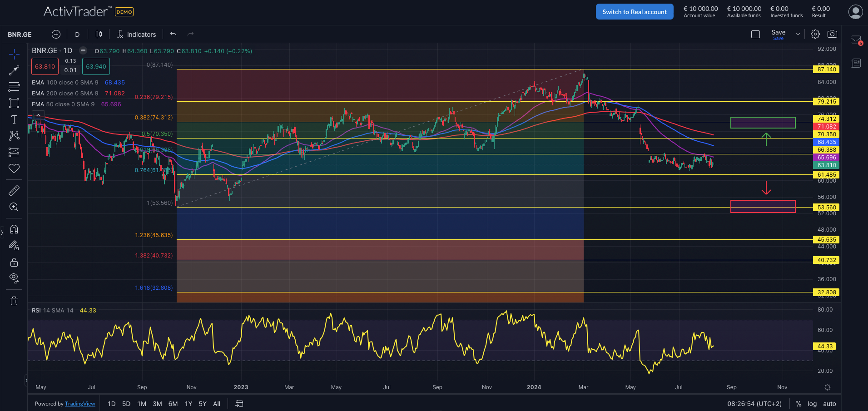Viewport: 868px width, 411px height.
Task: Open the Fibonacci retracement tools
Action: click(x=14, y=86)
